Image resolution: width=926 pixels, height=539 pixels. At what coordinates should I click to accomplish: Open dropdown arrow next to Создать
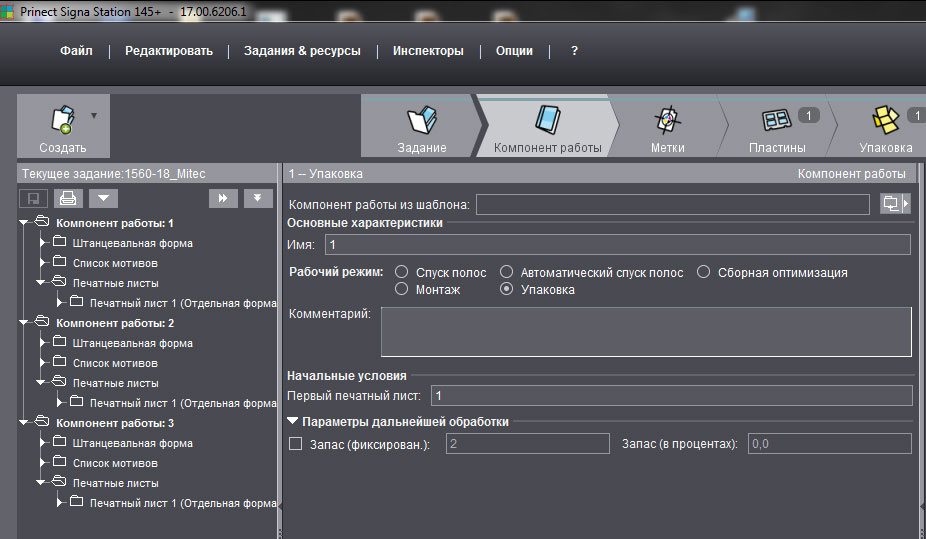click(x=94, y=115)
